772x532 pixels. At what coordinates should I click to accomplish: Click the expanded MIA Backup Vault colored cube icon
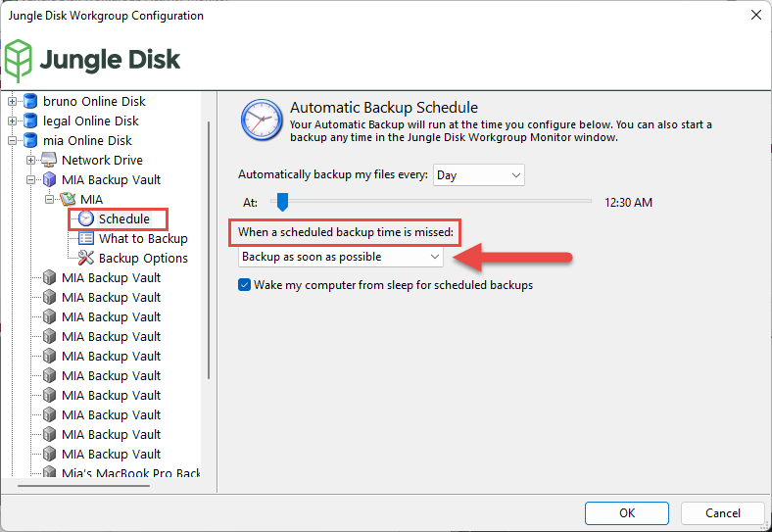[49, 180]
